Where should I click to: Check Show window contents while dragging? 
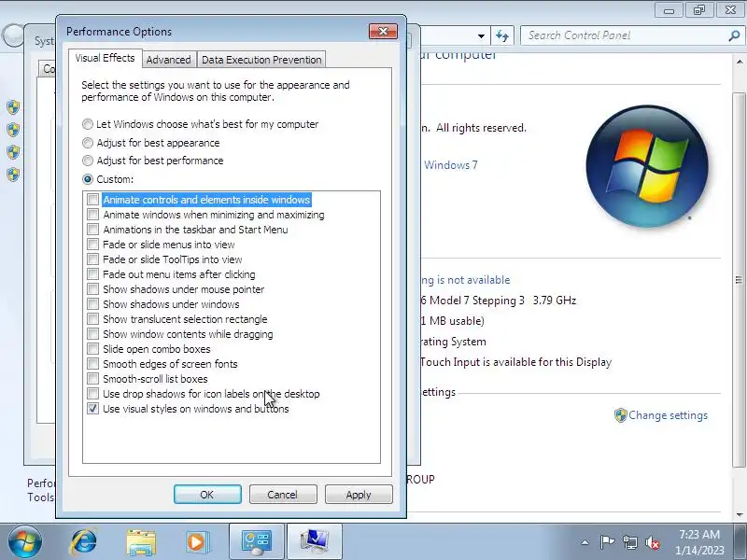pos(92,334)
